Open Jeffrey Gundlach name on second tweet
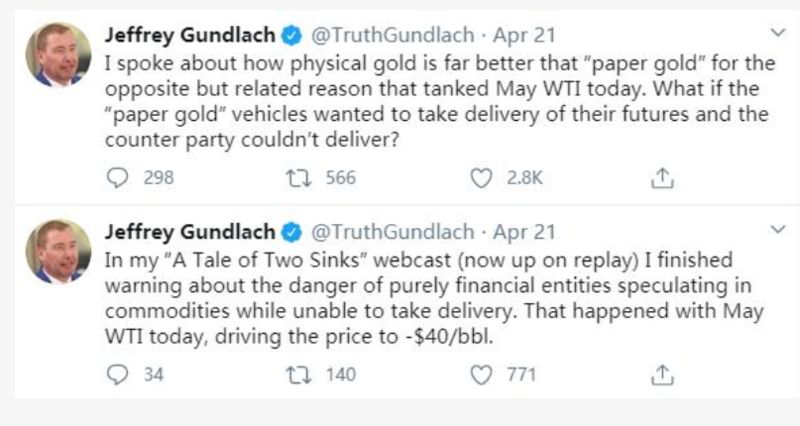 click(190, 232)
